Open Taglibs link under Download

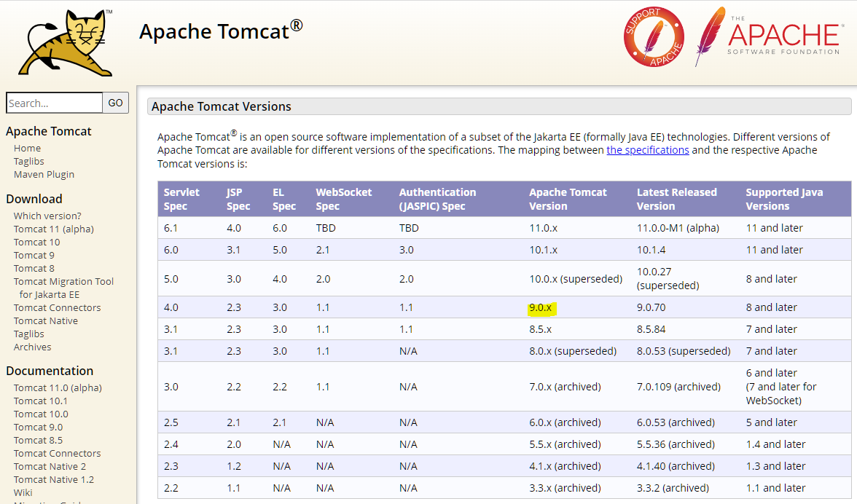[29, 334]
